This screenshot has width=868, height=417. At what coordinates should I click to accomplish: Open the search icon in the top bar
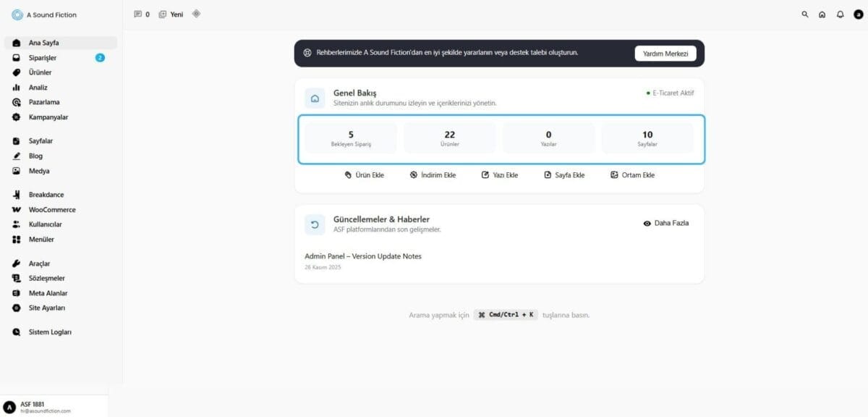coord(804,14)
